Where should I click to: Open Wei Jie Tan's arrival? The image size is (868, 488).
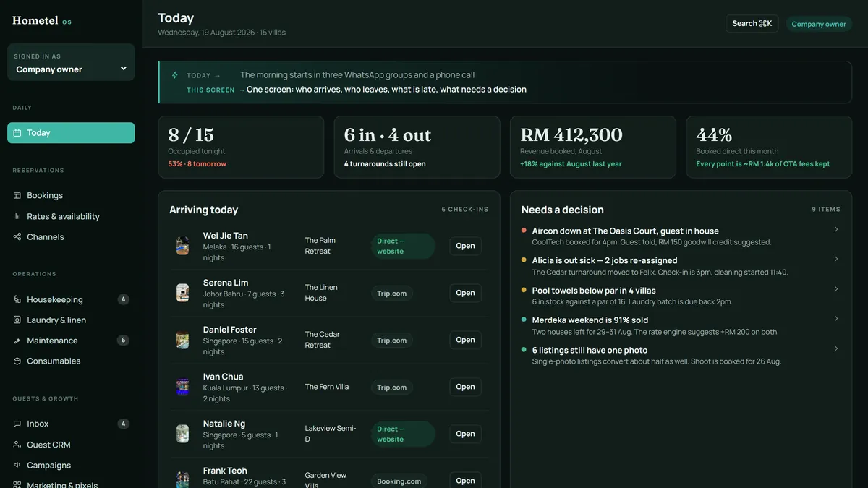(x=465, y=246)
